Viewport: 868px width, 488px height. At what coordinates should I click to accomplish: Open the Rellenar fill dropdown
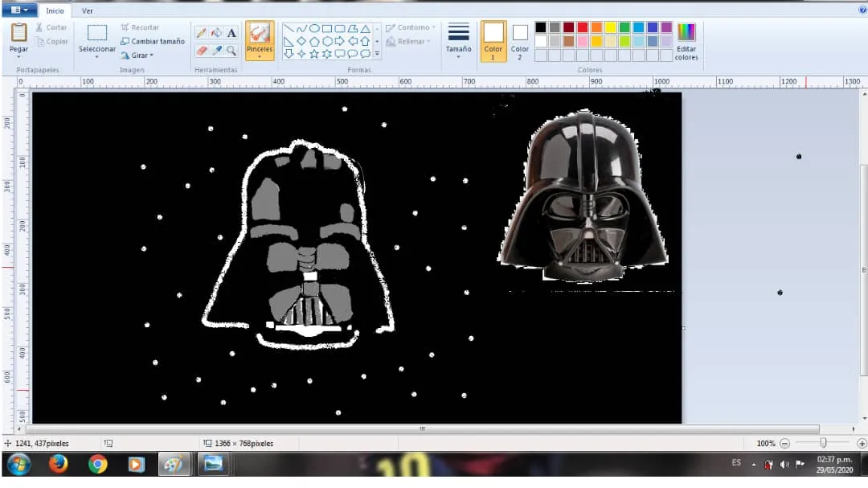408,42
